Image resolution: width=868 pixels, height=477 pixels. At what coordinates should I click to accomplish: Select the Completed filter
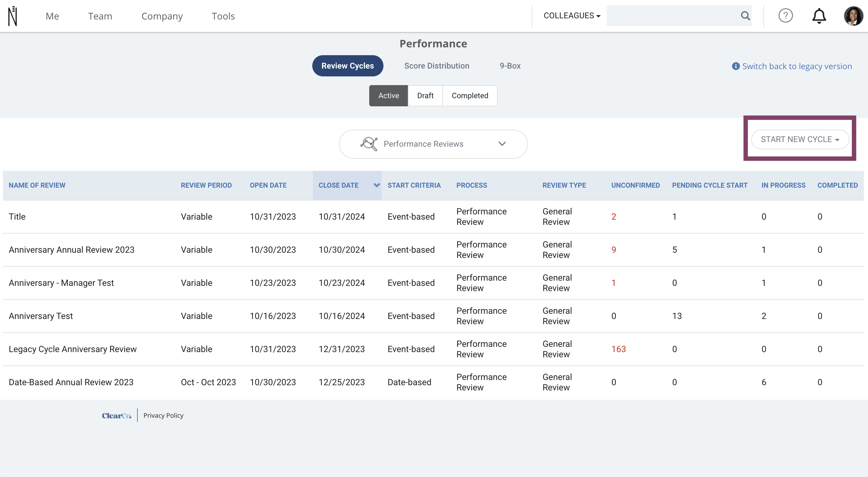pyautogui.click(x=470, y=96)
